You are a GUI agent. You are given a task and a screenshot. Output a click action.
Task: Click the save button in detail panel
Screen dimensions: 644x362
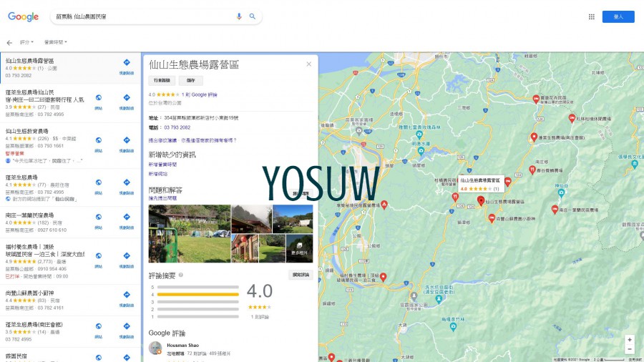pyautogui.click(x=191, y=80)
